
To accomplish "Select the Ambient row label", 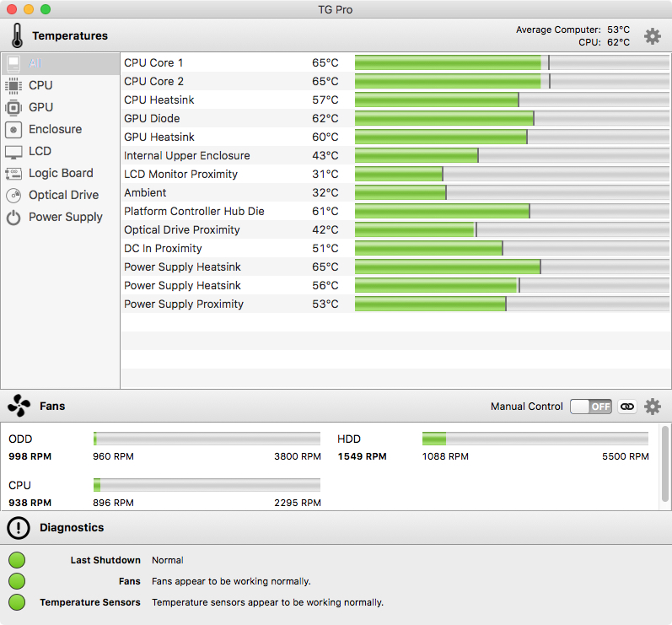I will pos(145,193).
